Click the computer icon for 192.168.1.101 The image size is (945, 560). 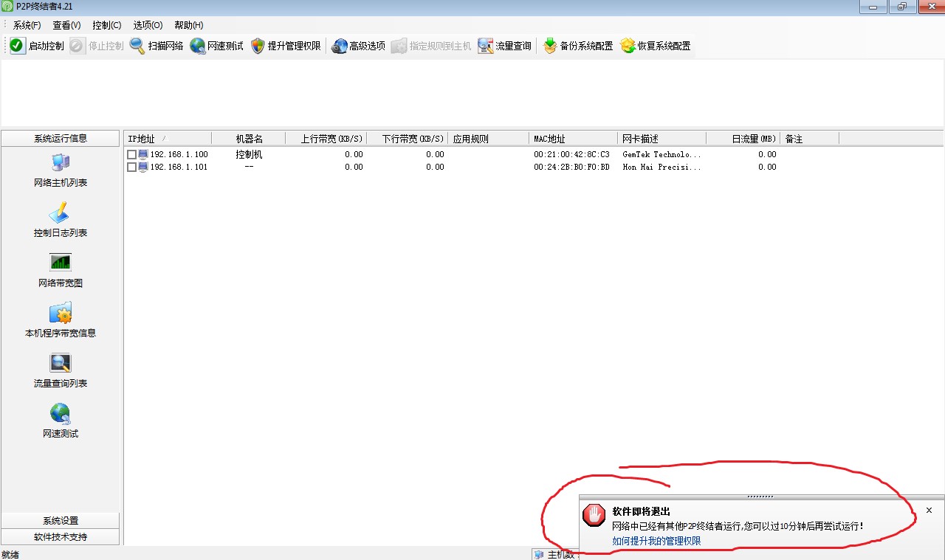pos(143,167)
